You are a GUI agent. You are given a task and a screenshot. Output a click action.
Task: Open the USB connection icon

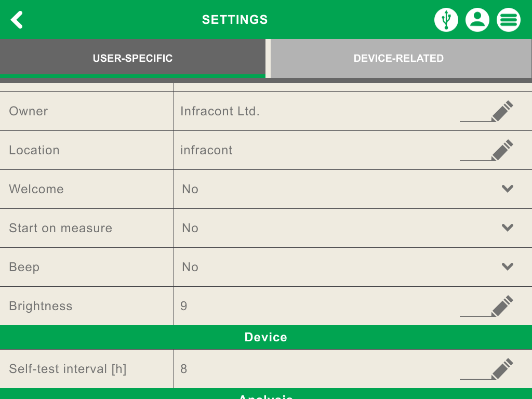[446, 20]
